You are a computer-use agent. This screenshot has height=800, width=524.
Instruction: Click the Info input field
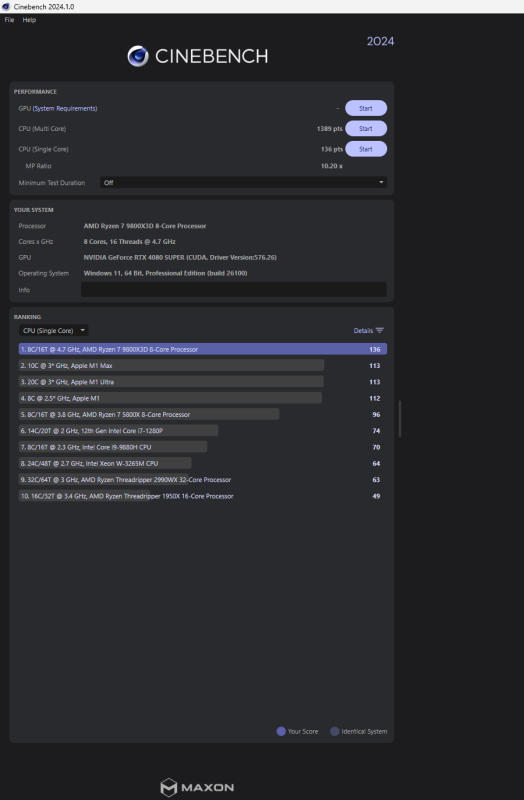coord(234,289)
